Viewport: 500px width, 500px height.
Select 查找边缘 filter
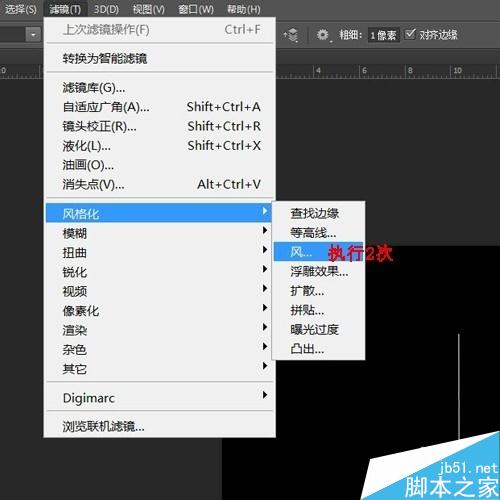click(318, 213)
